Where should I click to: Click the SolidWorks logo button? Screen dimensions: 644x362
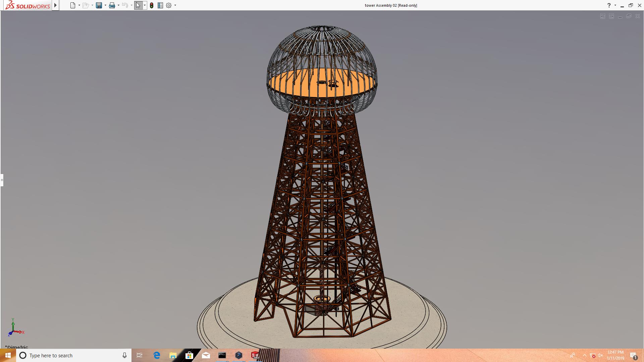pos(28,5)
